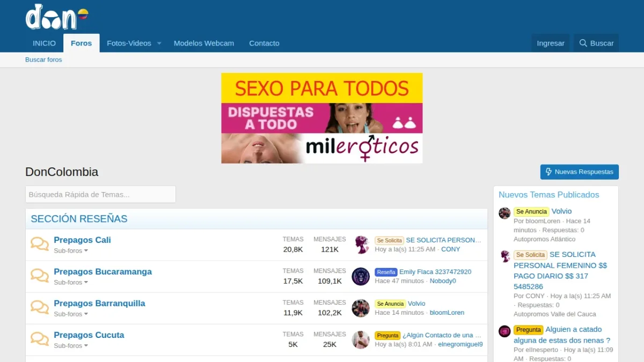644x362 pixels.
Task: Click the Búsqueda Rápida de Temas field
Action: (100, 194)
